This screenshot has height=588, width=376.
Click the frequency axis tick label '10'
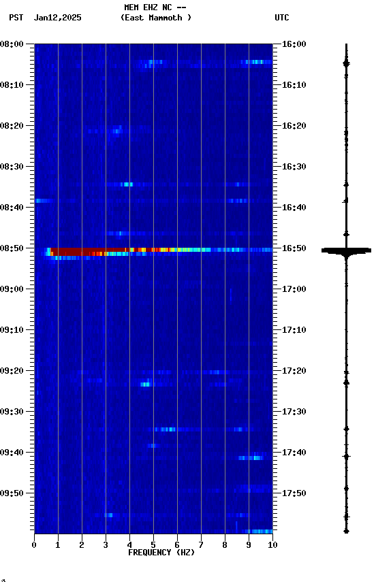click(272, 545)
